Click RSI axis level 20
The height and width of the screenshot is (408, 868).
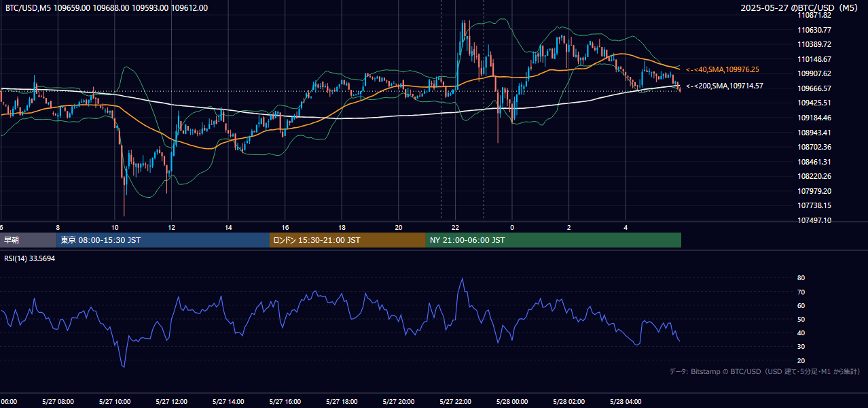[x=801, y=360]
